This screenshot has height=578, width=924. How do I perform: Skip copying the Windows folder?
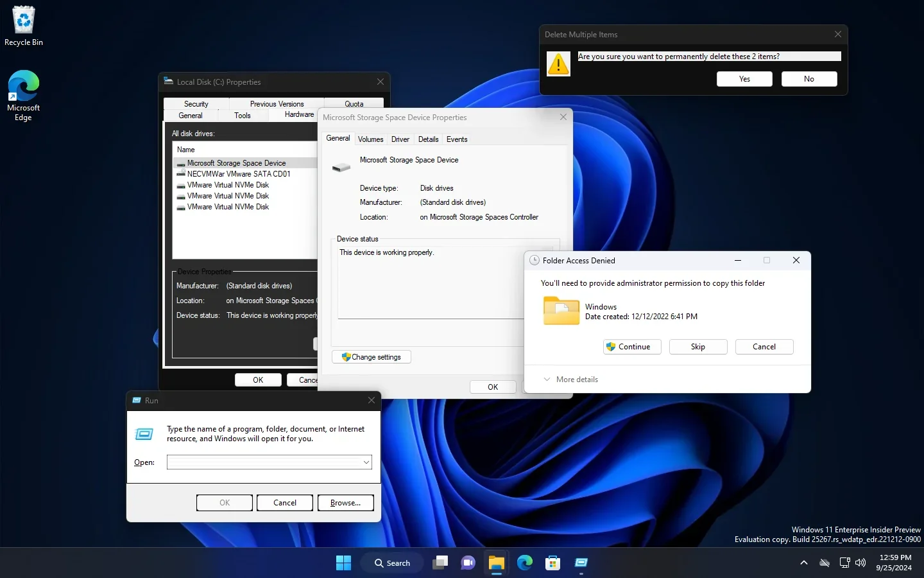698,347
